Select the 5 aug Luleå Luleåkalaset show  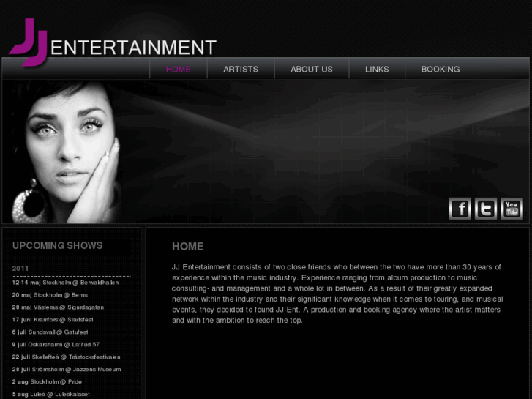51,394
